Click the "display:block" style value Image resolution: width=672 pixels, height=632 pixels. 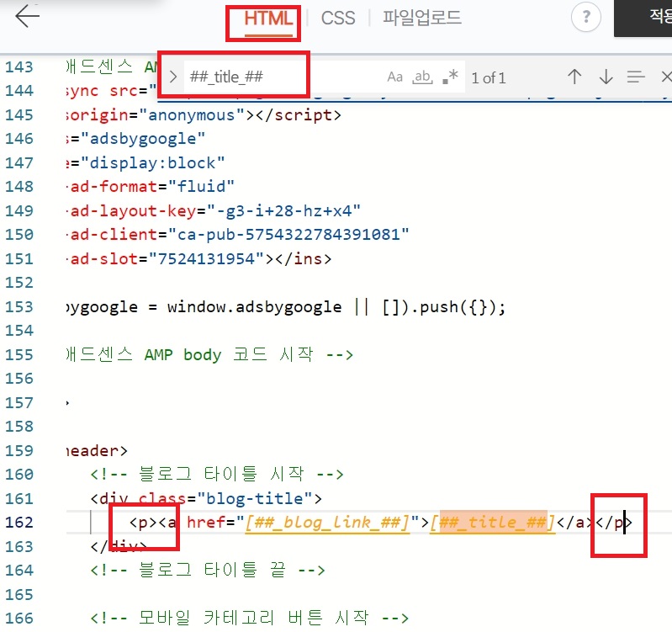(x=152, y=163)
